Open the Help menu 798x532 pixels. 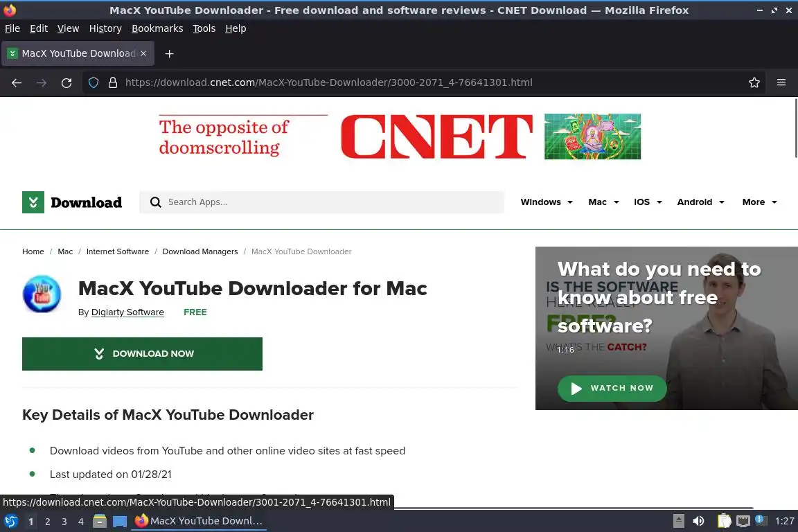(236, 28)
